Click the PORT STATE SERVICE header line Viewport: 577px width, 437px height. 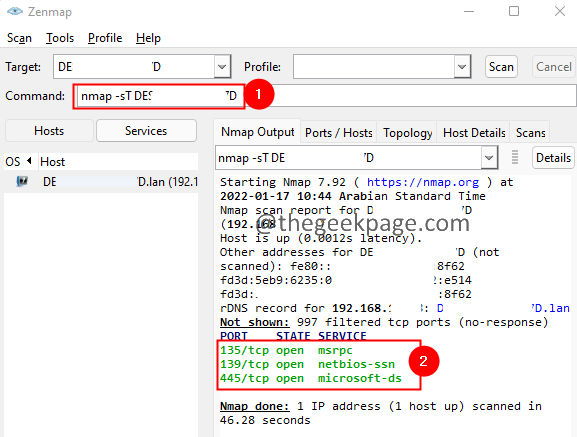293,336
